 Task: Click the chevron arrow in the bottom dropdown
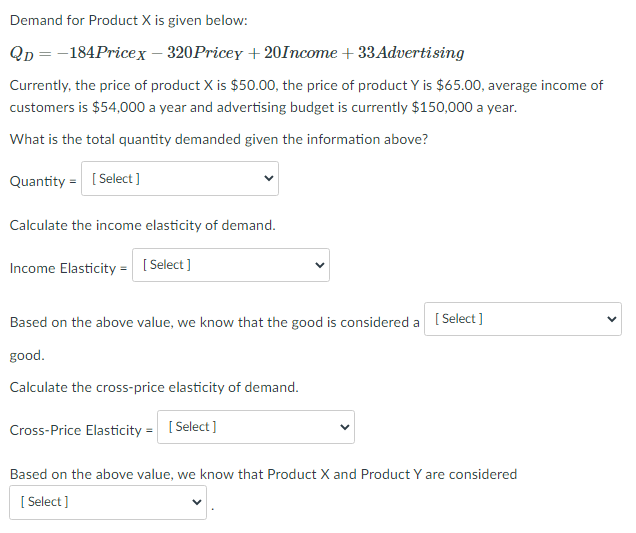[195, 502]
